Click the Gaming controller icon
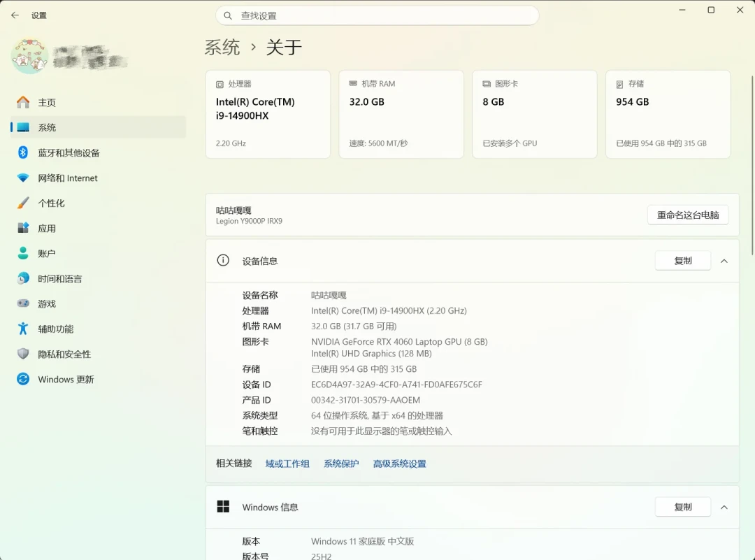The height and width of the screenshot is (560, 755). coord(22,303)
